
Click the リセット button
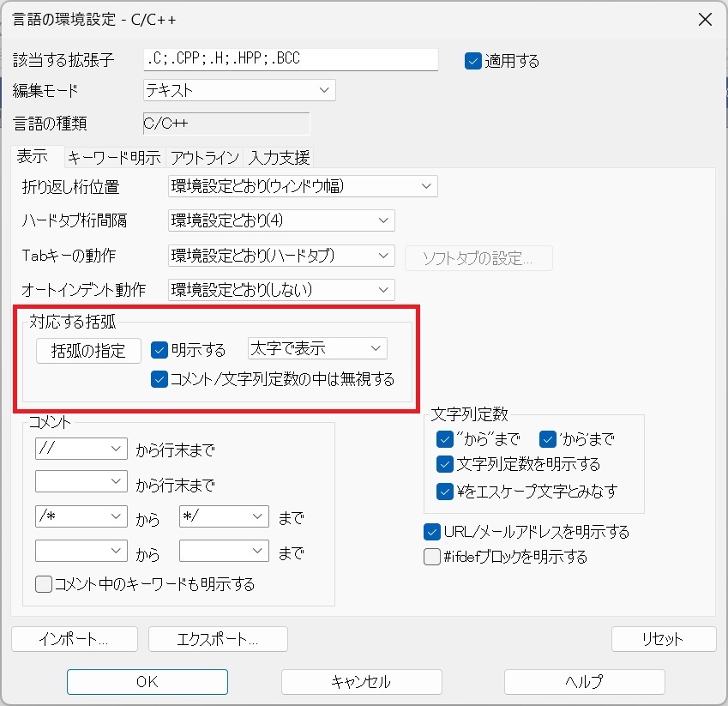663,639
